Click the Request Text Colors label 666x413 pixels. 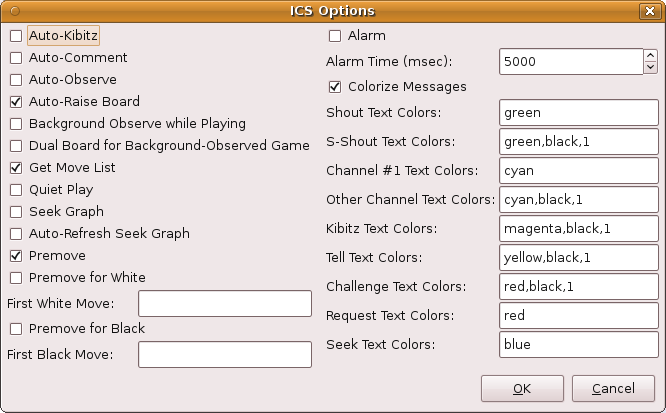pyautogui.click(x=390, y=315)
